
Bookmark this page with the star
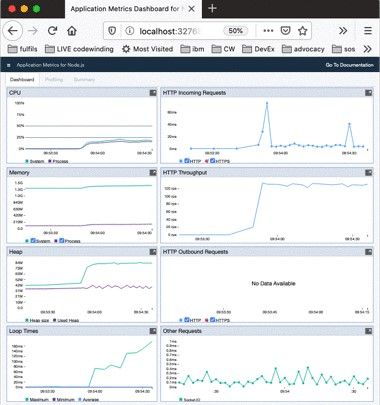click(x=302, y=31)
